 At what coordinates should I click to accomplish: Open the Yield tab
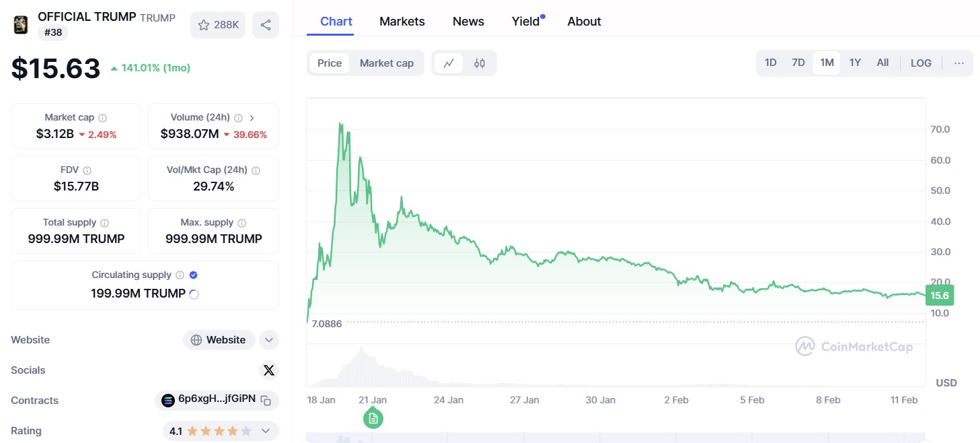[526, 22]
